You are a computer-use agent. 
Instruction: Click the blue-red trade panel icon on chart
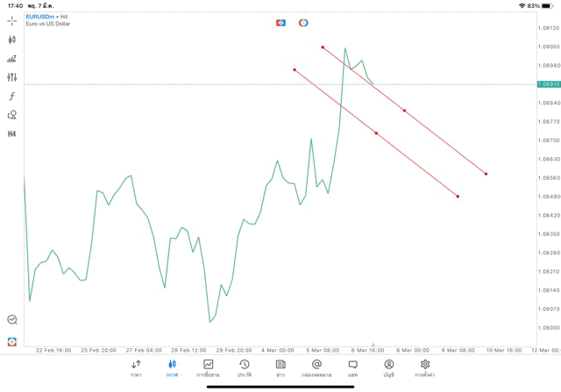click(x=280, y=22)
